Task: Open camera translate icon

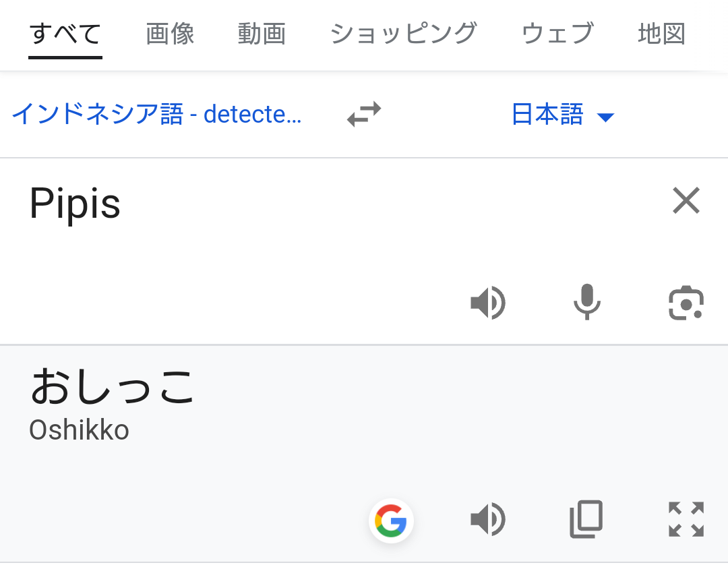Action: [686, 303]
